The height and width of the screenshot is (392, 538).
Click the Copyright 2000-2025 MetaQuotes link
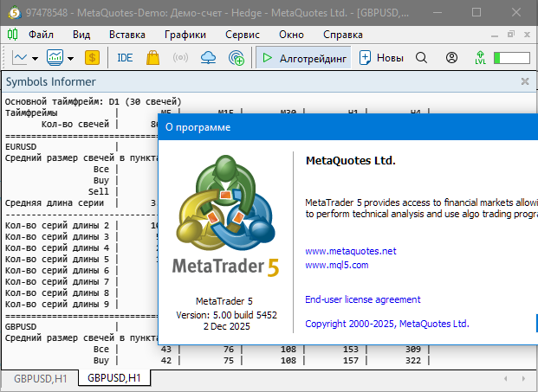387,324
